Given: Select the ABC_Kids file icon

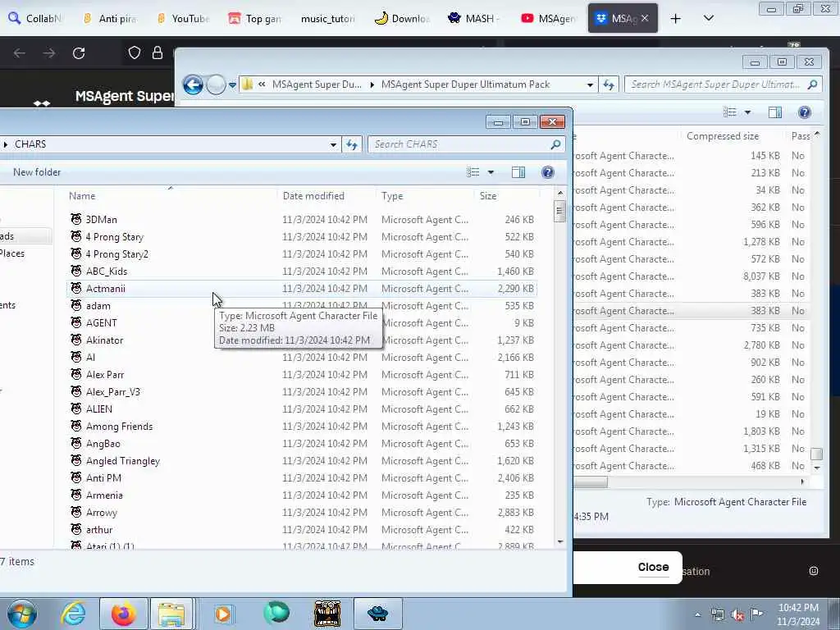Looking at the screenshot, I should [x=76, y=271].
